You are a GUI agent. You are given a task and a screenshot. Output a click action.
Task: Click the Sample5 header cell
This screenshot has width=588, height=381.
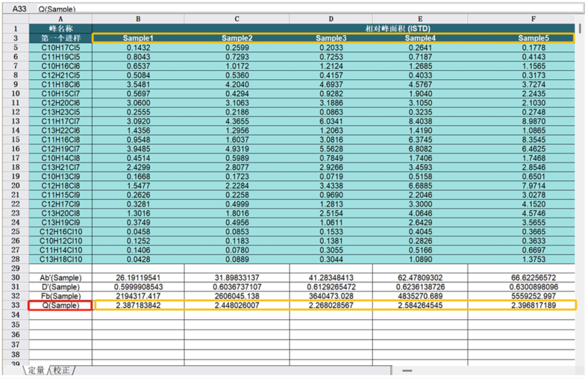pos(533,38)
